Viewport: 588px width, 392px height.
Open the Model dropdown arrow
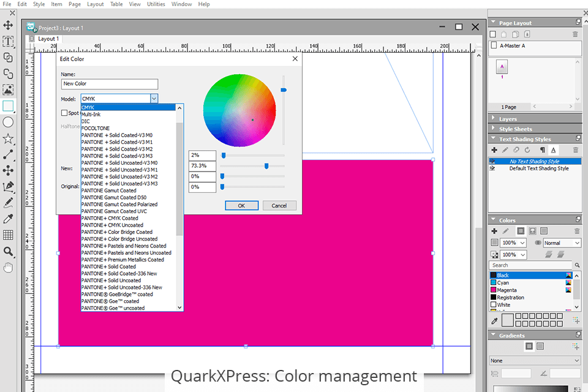coord(154,99)
